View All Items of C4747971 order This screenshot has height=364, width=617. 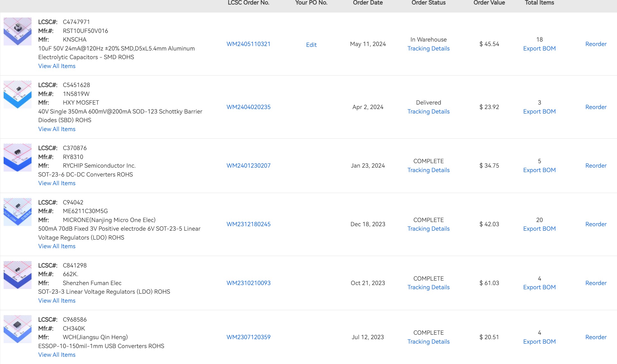point(57,66)
